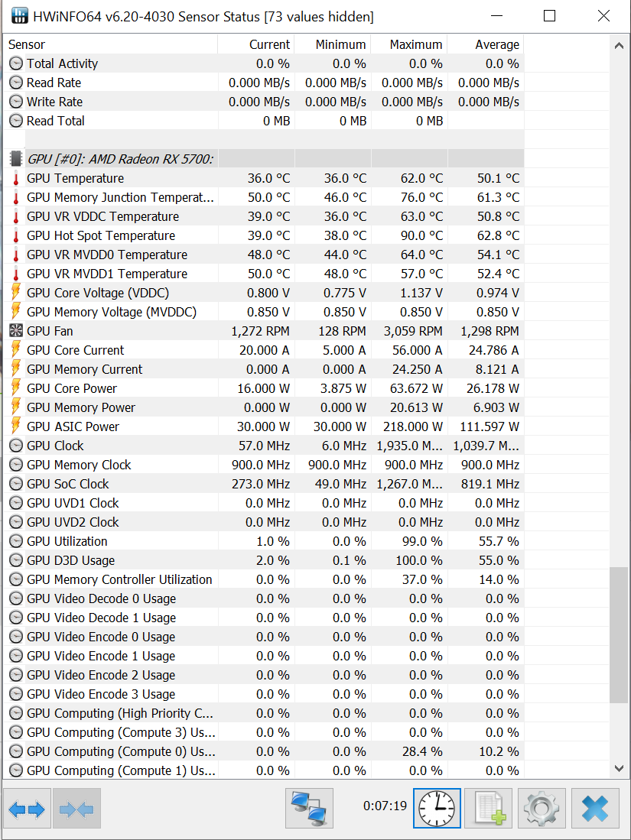This screenshot has width=631, height=840.
Task: Click lightning icon of GPU Core Power row
Action: pyautogui.click(x=16, y=388)
